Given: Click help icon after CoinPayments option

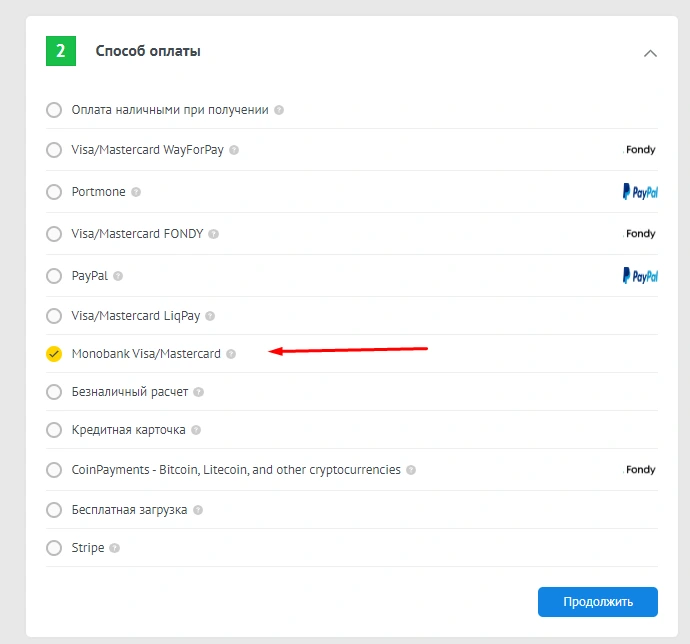Looking at the screenshot, I should pos(411,470).
